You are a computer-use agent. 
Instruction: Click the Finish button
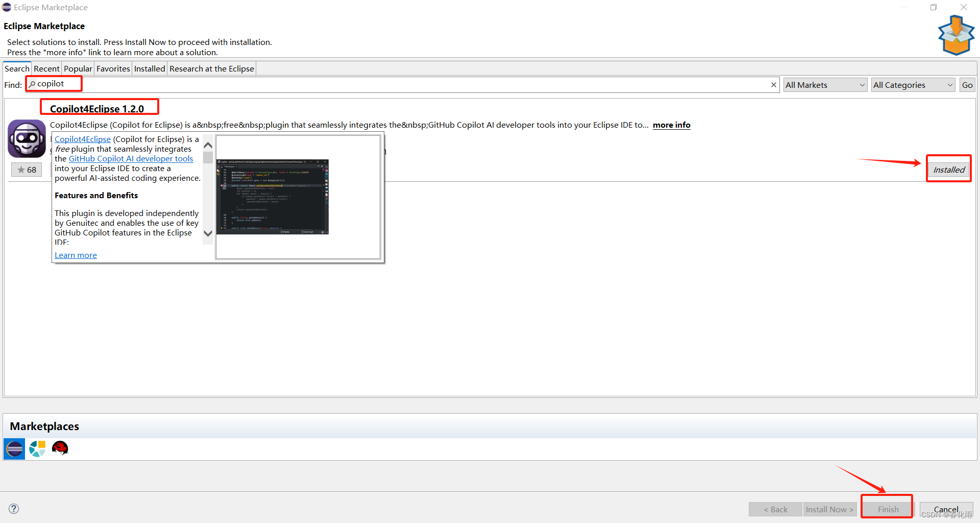coord(888,509)
